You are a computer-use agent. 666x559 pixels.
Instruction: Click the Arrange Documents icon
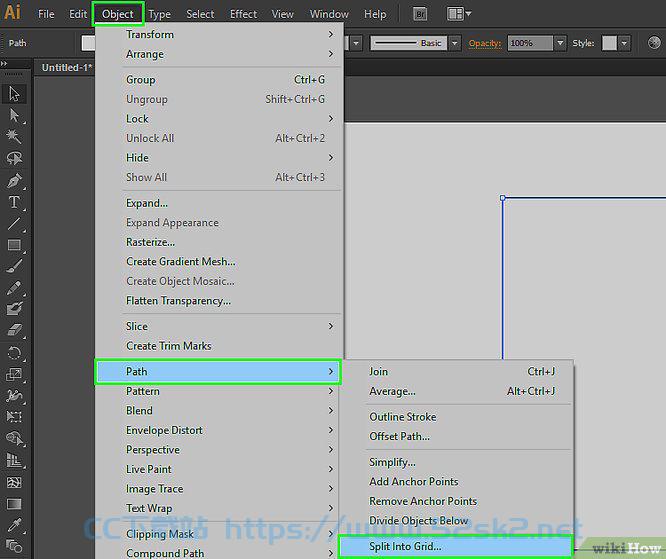click(x=458, y=14)
